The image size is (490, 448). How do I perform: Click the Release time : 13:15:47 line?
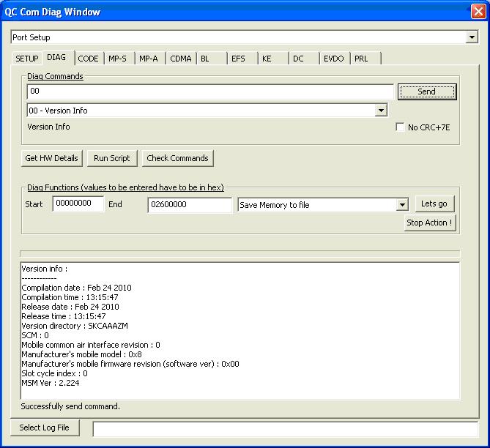click(64, 316)
